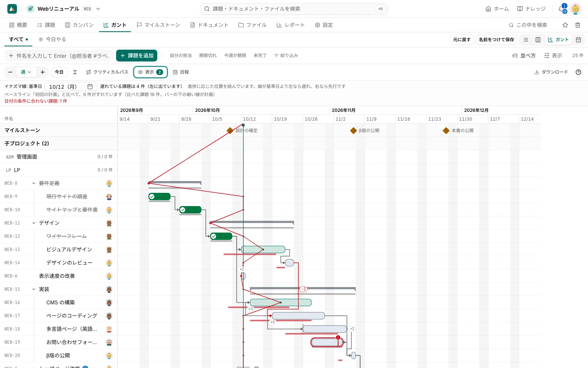Switch to calendar view icon

pos(578,40)
